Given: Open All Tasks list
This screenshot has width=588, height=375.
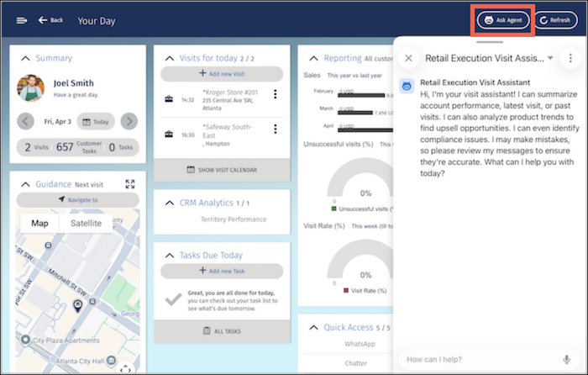Looking at the screenshot, I should click(x=222, y=331).
